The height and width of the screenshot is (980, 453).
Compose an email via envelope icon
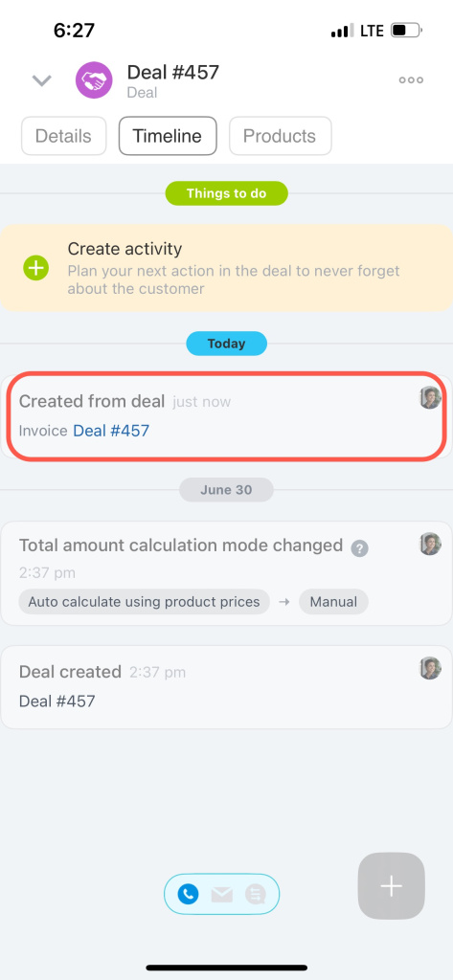(221, 895)
